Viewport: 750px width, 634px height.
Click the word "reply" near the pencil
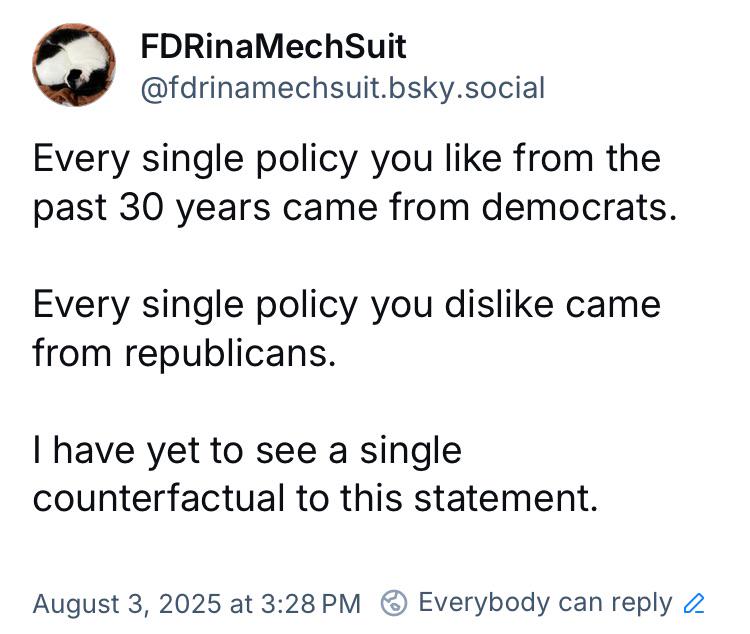tap(640, 603)
